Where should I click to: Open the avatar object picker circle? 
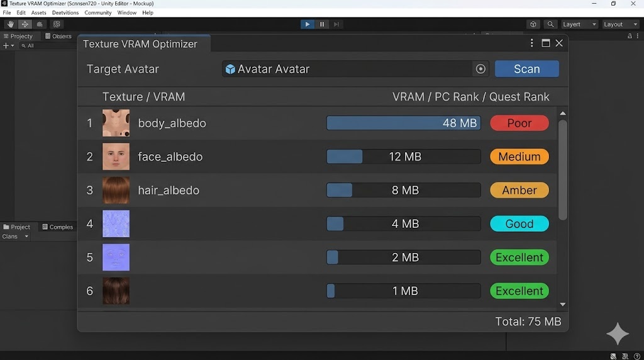point(480,69)
